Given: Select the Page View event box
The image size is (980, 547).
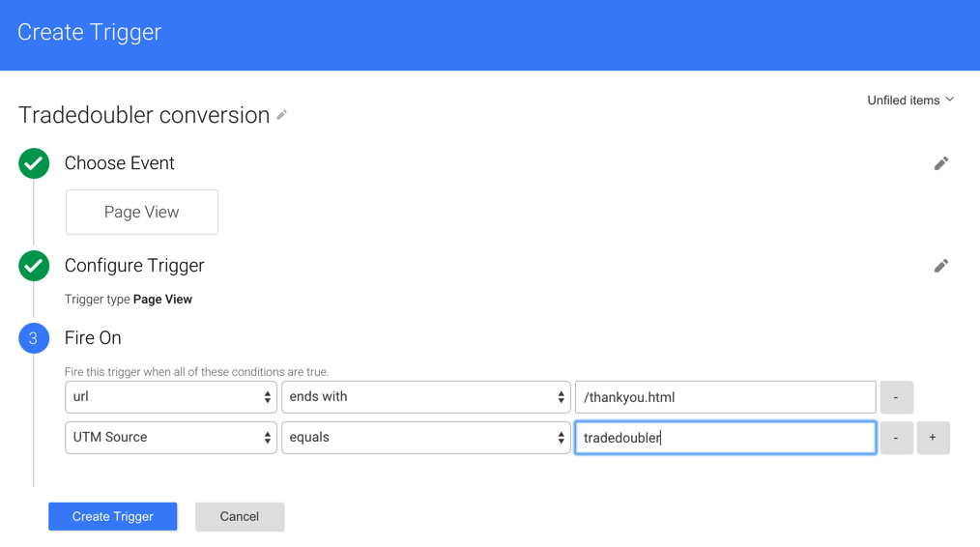Looking at the screenshot, I should pyautogui.click(x=142, y=212).
